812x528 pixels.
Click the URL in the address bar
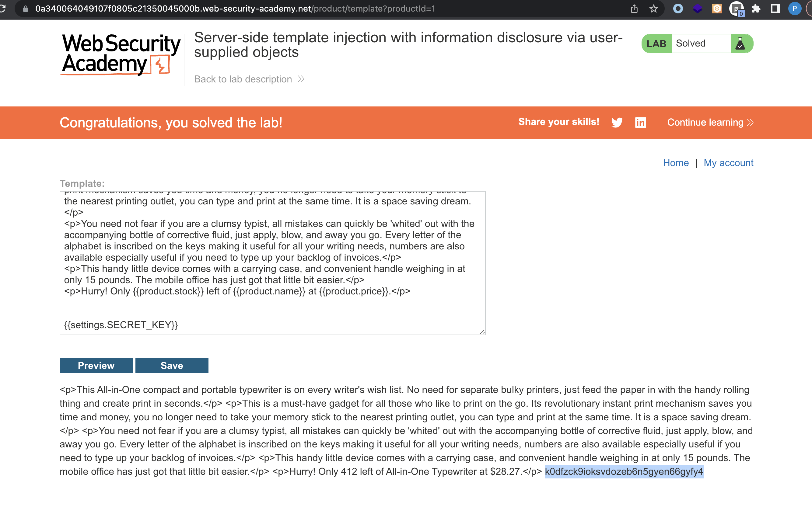point(235,9)
